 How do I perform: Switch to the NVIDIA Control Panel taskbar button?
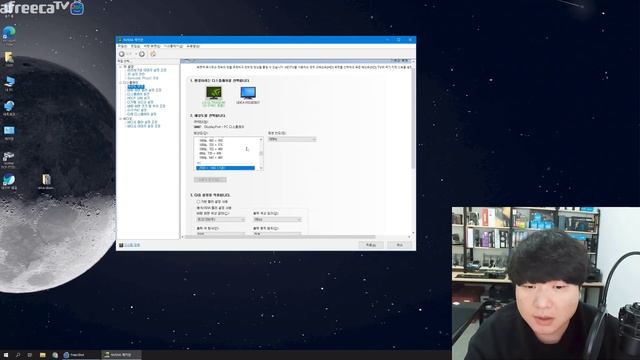point(121,355)
